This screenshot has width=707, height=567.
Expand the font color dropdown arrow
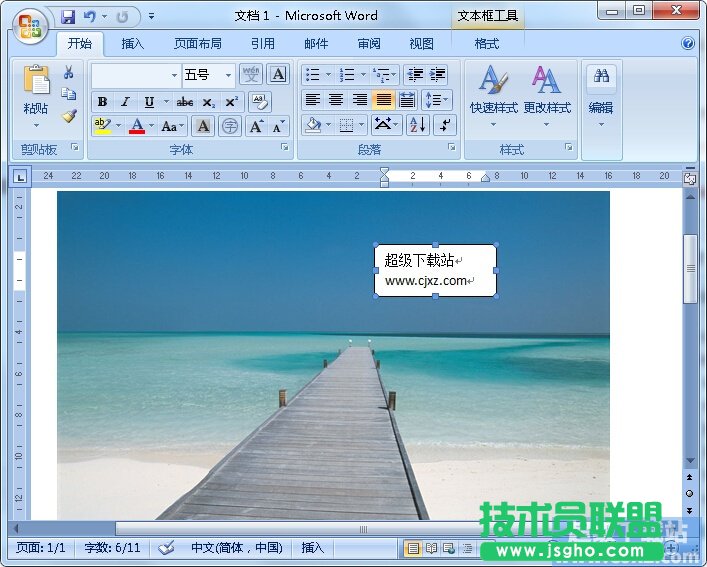pos(152,126)
